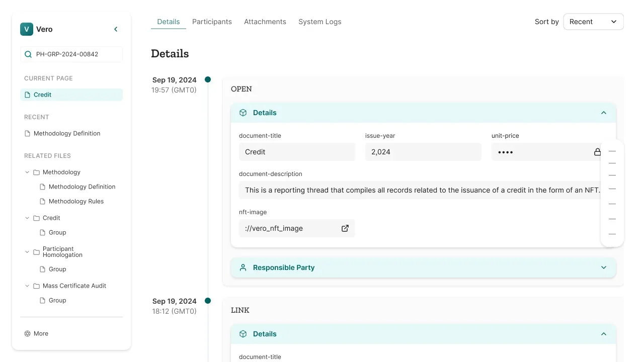The image size is (644, 362).
Task: Click the person icon for Responsible Party
Action: [x=243, y=267]
